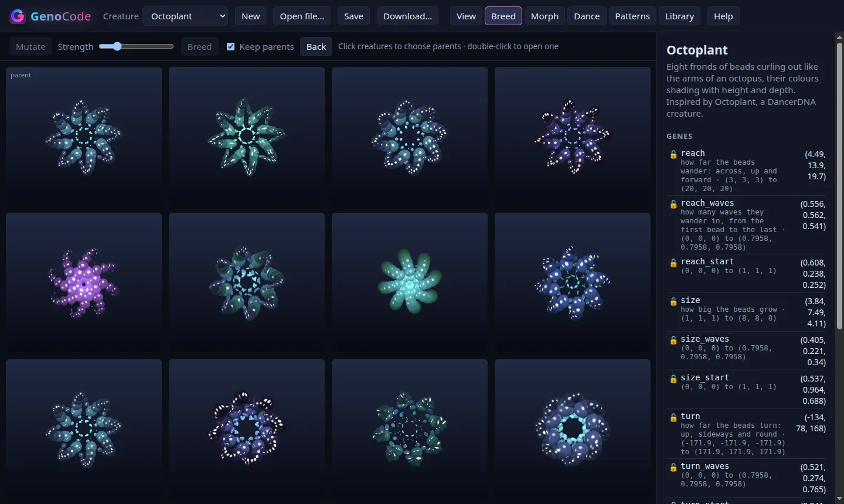The image size is (844, 504).
Task: Toggle the lock icon for reach gene
Action: [673, 154]
